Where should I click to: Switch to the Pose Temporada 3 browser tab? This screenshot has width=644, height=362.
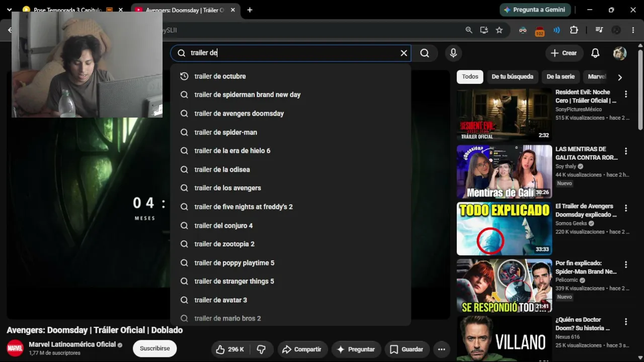click(67, 10)
